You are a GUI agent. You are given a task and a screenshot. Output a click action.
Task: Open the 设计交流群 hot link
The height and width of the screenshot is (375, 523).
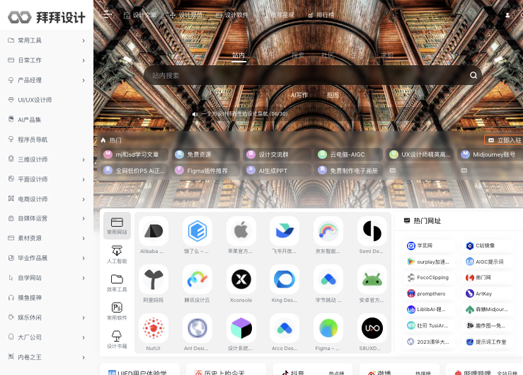click(x=277, y=154)
